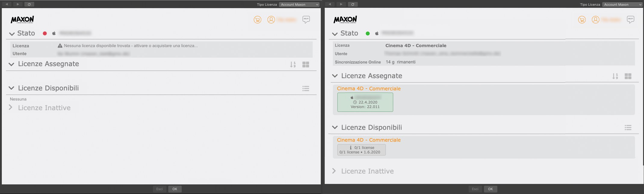Click the Cinema 4D - Commerciale heading under Licenze Assegnate

(x=369, y=89)
